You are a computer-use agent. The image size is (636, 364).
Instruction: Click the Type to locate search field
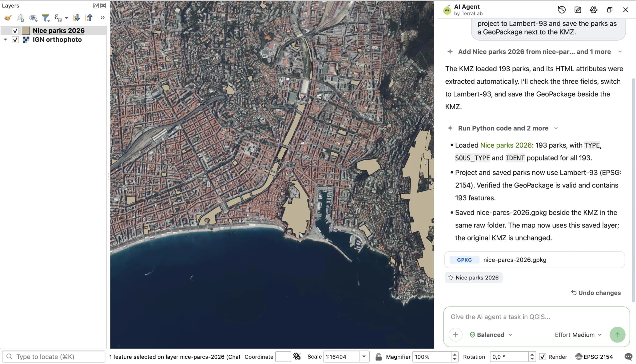[54, 357]
